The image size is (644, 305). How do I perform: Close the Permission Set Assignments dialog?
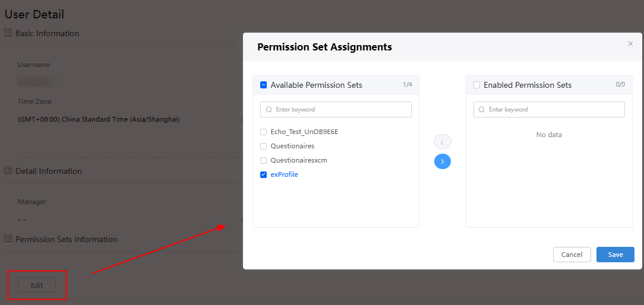pyautogui.click(x=630, y=43)
